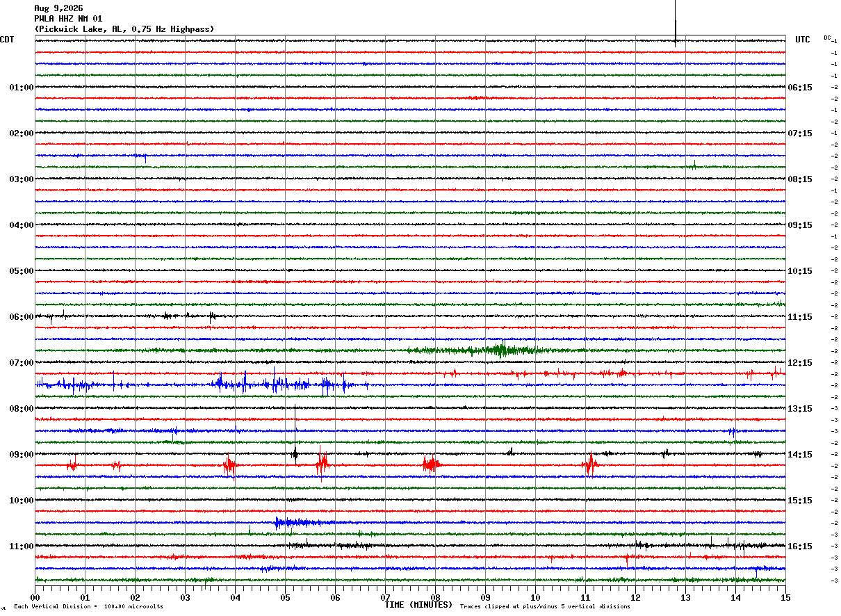Click the '07' minute tick label

tap(386, 597)
